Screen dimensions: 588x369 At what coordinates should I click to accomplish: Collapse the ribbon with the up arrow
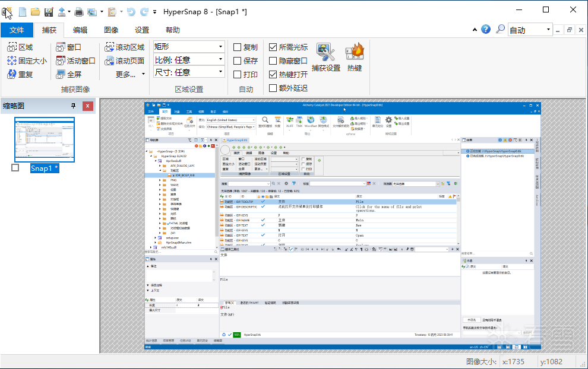[475, 30]
